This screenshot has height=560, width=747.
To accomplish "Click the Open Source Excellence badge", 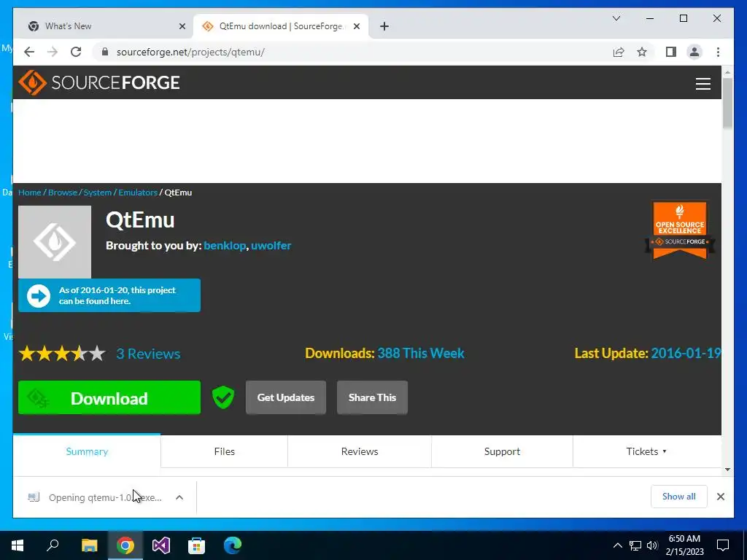I will (x=680, y=230).
